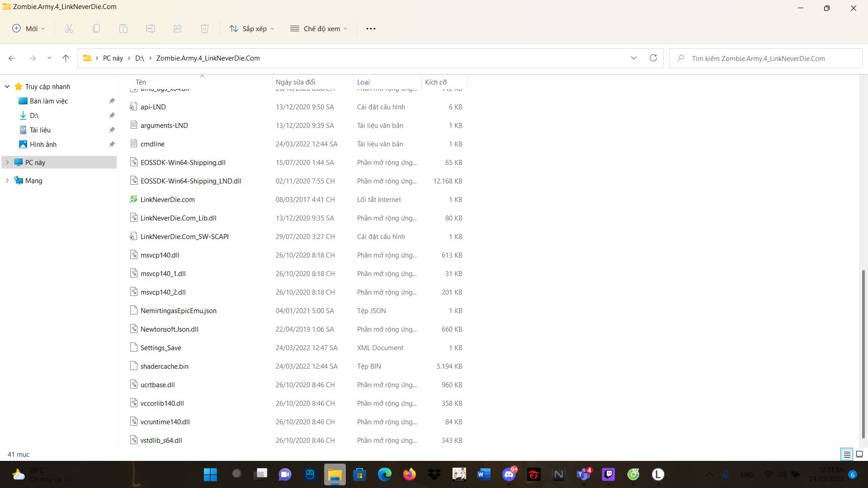The image size is (868, 488).
Task: Click the Rename icon in toolbar
Action: (x=151, y=28)
